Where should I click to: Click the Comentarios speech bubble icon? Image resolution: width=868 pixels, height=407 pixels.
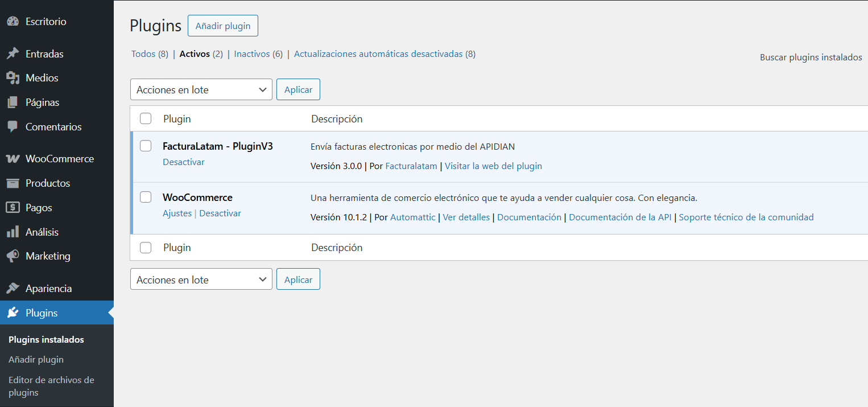(x=13, y=127)
